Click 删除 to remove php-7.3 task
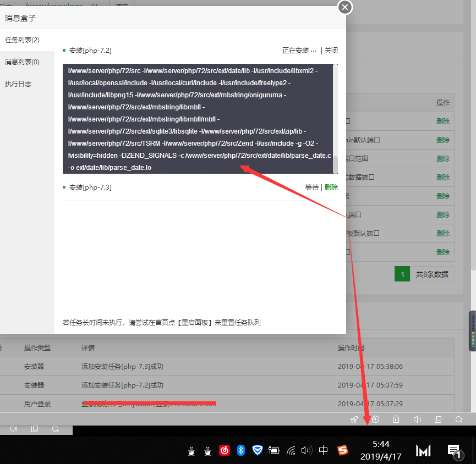 (331, 187)
